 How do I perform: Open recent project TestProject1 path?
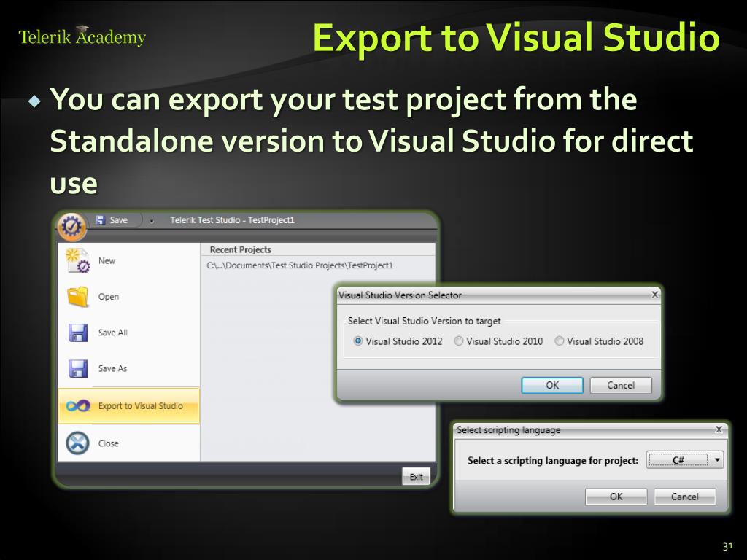[x=300, y=265]
